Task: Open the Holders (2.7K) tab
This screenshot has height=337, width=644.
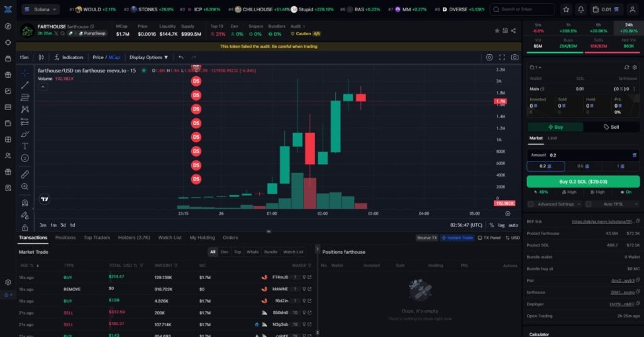Action: click(x=134, y=238)
